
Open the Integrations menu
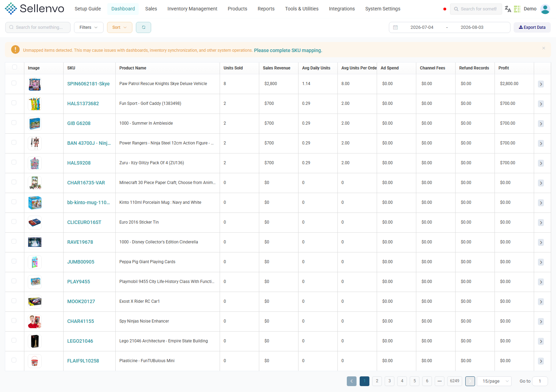342,9
